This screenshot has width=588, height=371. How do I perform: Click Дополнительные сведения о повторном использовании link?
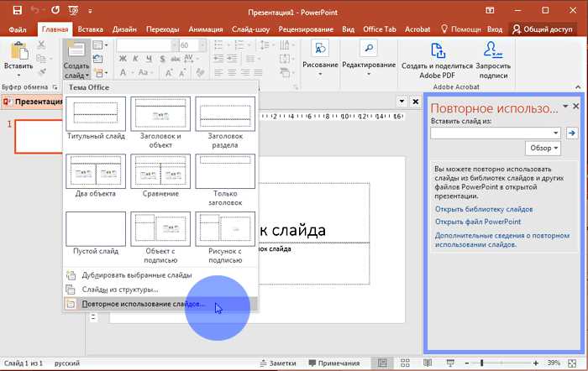pyautogui.click(x=502, y=240)
